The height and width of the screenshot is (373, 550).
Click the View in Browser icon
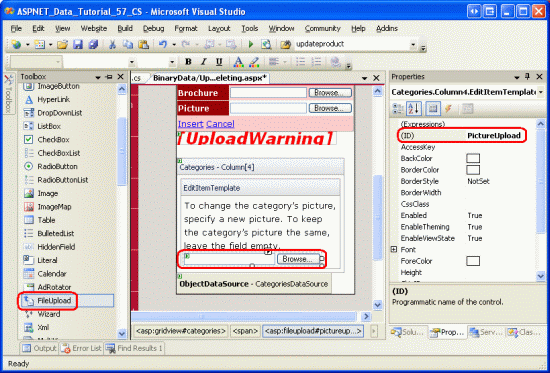(x=266, y=44)
